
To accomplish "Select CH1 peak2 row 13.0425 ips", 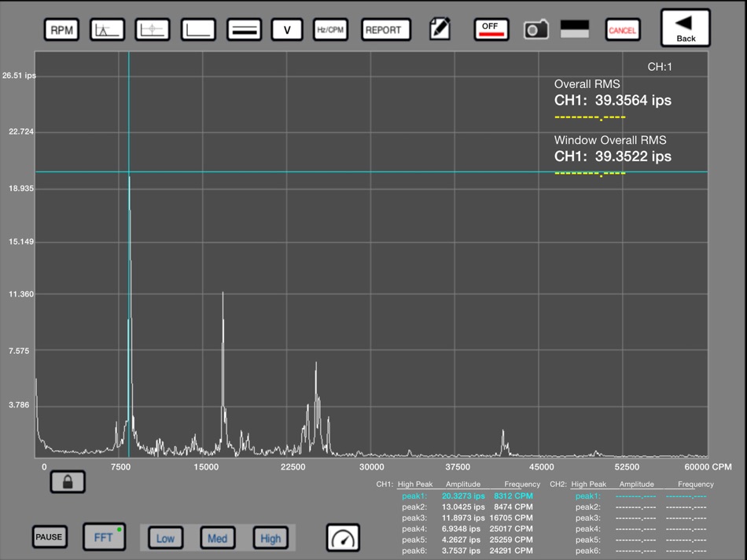I will 467,507.
